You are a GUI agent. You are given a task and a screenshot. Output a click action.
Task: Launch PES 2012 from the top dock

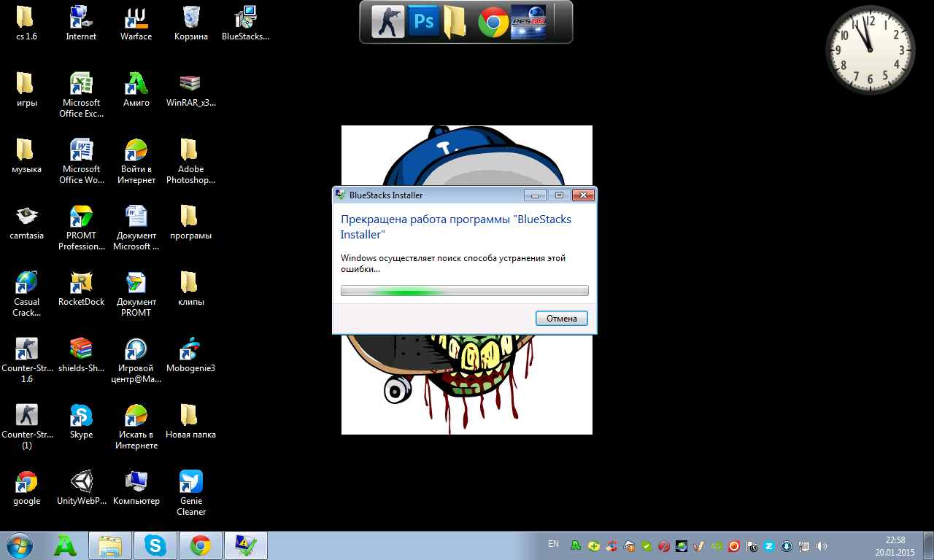(x=528, y=22)
